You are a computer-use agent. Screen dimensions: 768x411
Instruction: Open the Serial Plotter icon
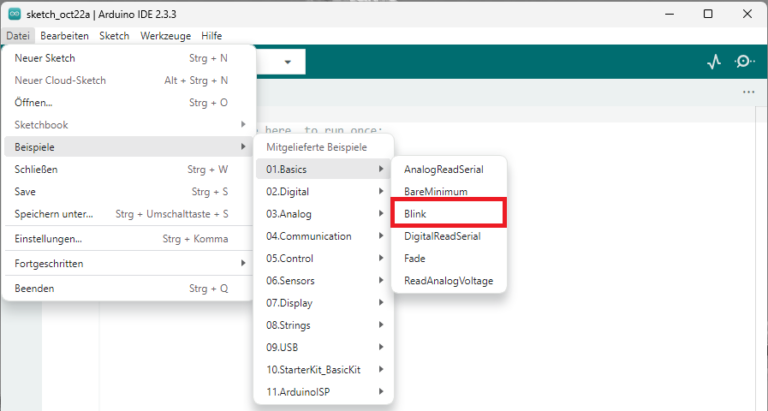point(713,61)
